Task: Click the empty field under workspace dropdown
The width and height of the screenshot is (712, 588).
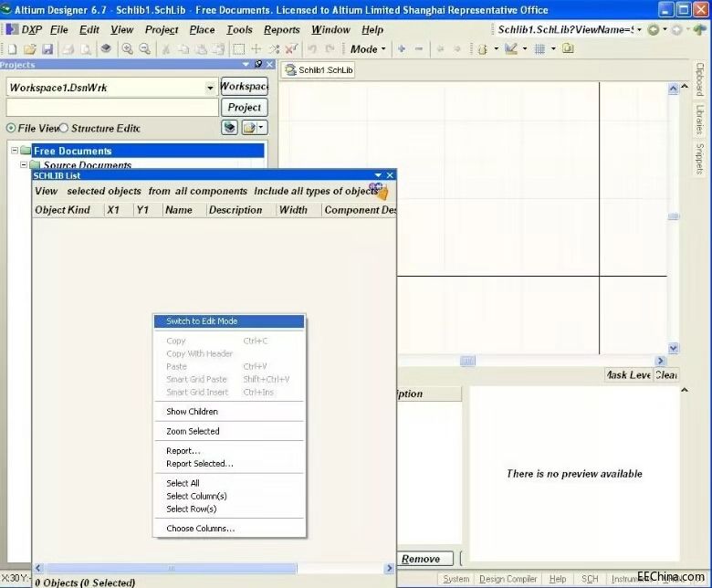Action: (x=112, y=108)
